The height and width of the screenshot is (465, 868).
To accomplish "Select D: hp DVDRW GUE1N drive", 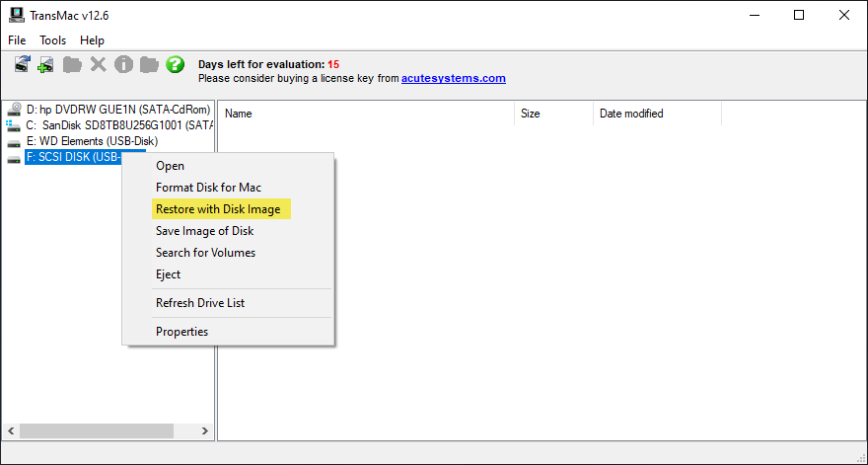I will (118, 110).
